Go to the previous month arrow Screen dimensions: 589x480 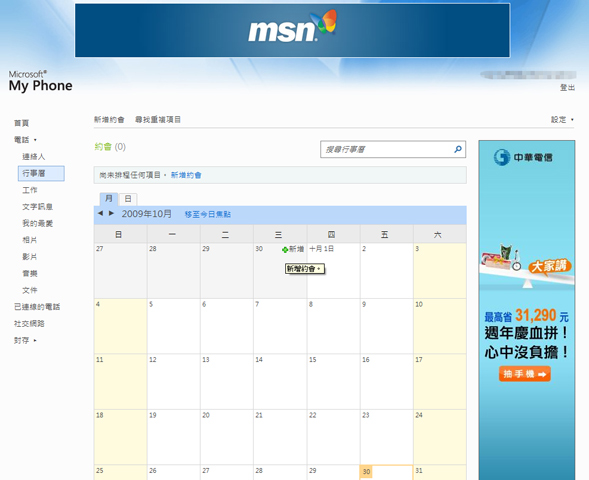[100, 213]
